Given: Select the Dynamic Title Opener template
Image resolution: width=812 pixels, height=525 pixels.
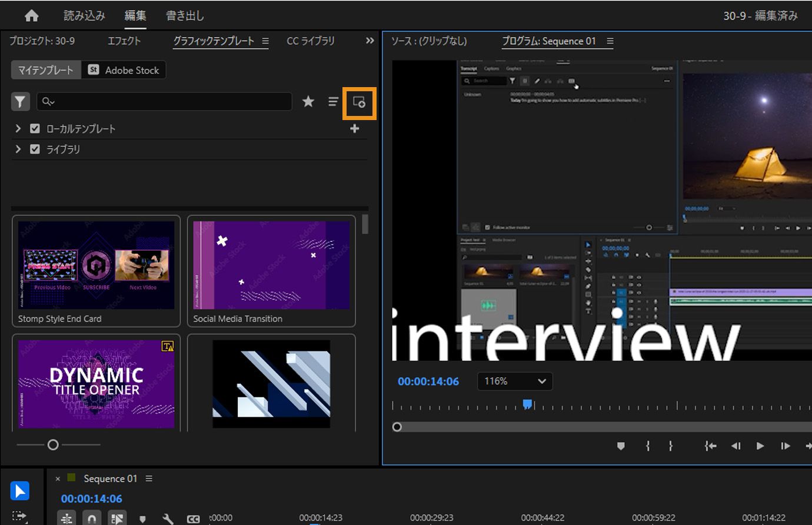Looking at the screenshot, I should pos(96,383).
